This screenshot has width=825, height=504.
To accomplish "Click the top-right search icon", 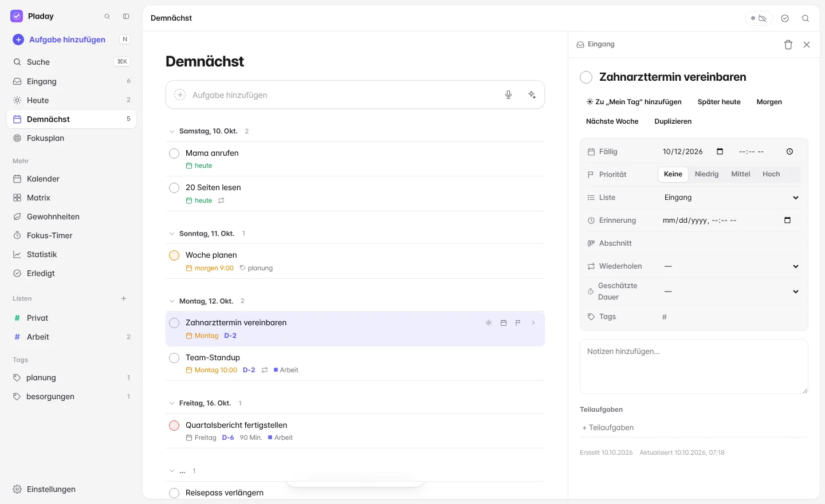I will [x=806, y=18].
